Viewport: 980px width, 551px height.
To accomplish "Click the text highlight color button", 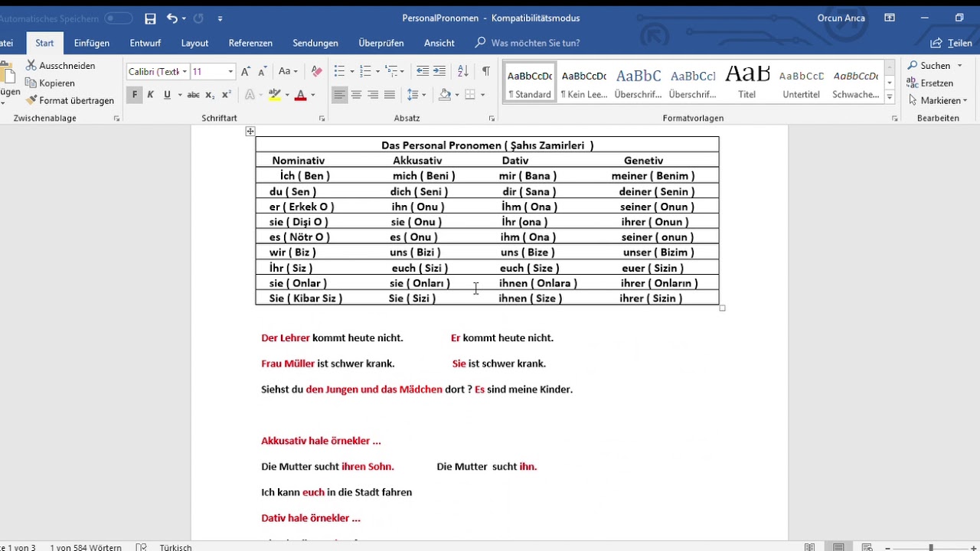I will tap(275, 95).
